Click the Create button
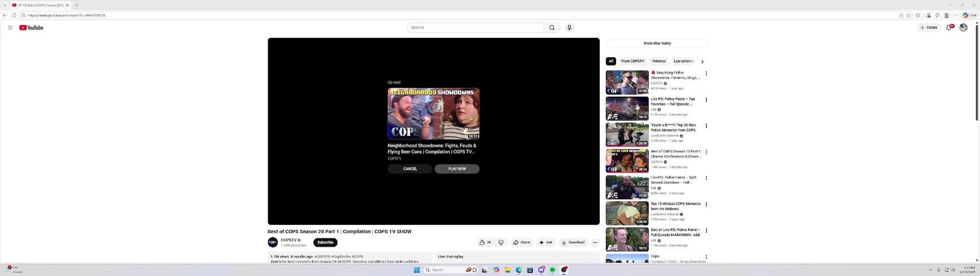 tap(929, 28)
